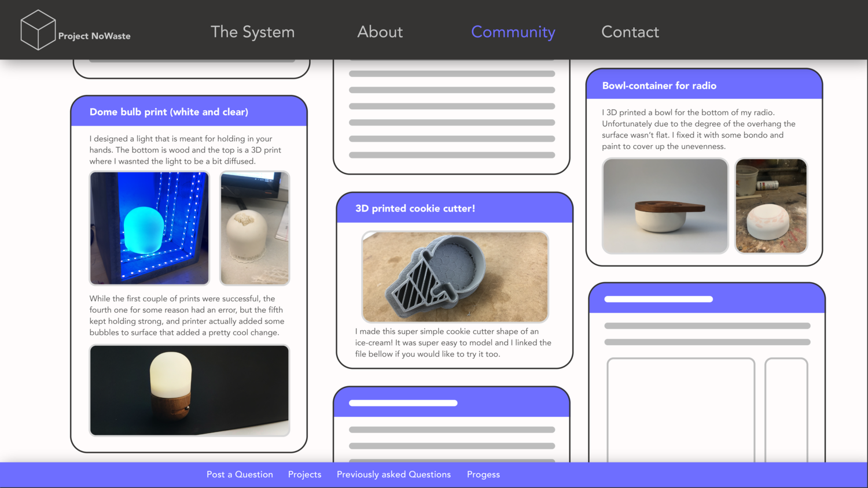Click the Progess footer link
This screenshot has height=488, width=868.
pos(483,475)
